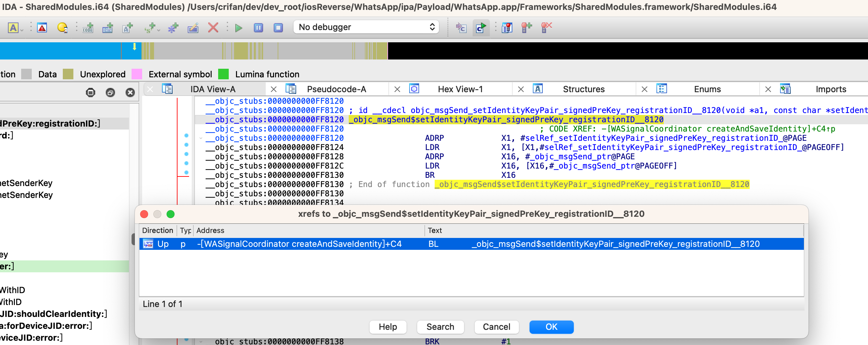Image resolution: width=868 pixels, height=345 pixels.
Task: Switch to the Imports tab
Action: coord(831,89)
